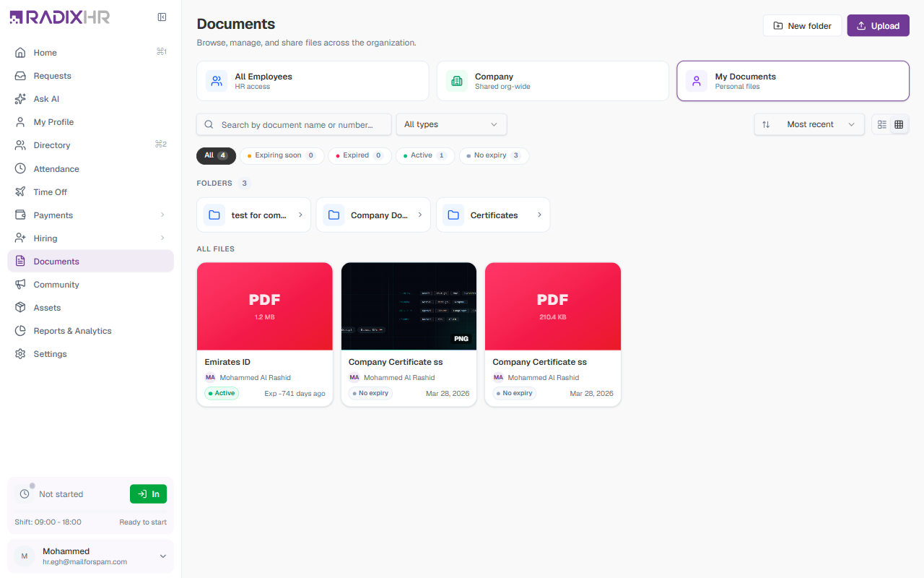
Task: Click the Time Off airplane icon
Action: 20,191
